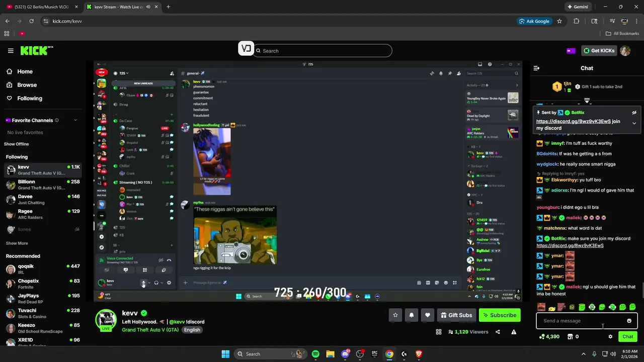This screenshot has height=362, width=644.
Task: Mute the kevv Stream tab audio
Action: (x=148, y=7)
